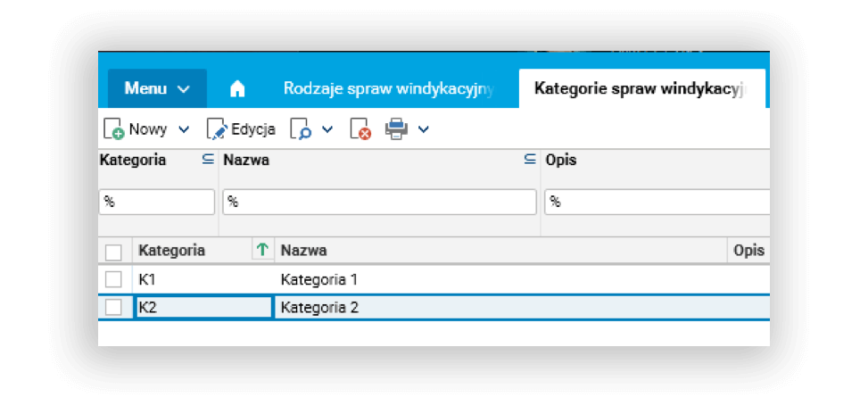Open the dropdown arrow next to printer
This screenshot has width=868, height=397.
424,129
